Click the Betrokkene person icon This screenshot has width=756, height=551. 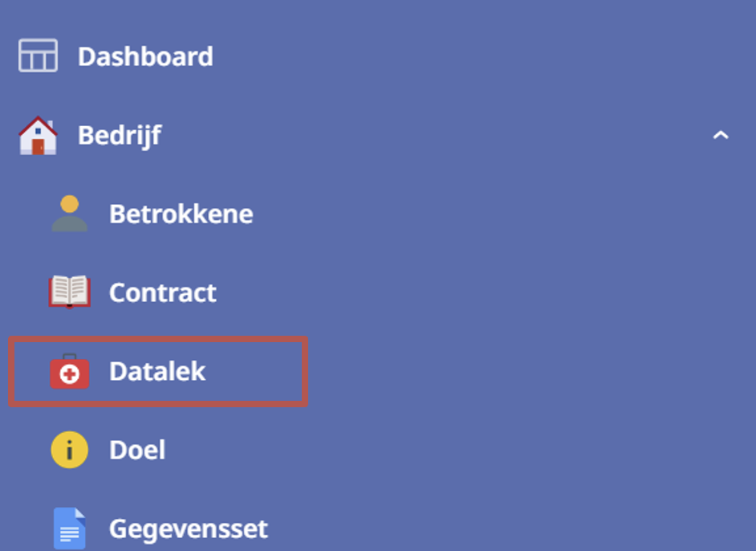coord(70,214)
